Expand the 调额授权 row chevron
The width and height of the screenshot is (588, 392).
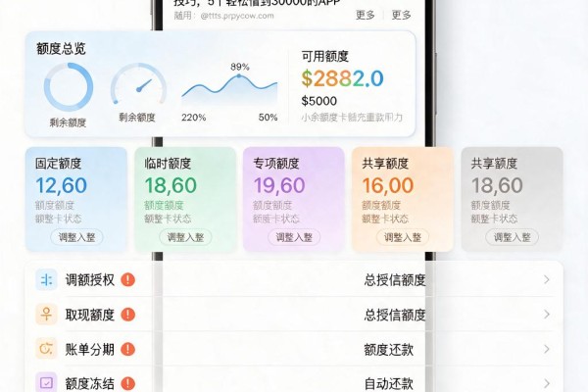point(547,280)
